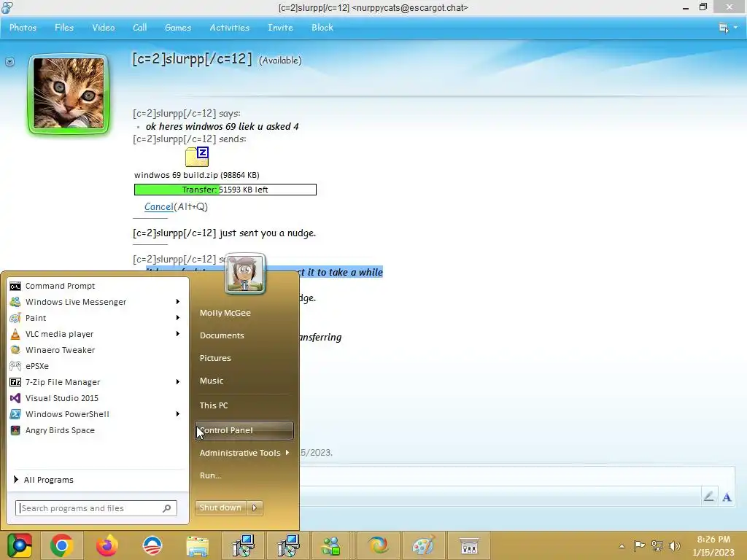The height and width of the screenshot is (560, 747).
Task: Click the swirl browser taskbar icon
Action: coord(379,545)
